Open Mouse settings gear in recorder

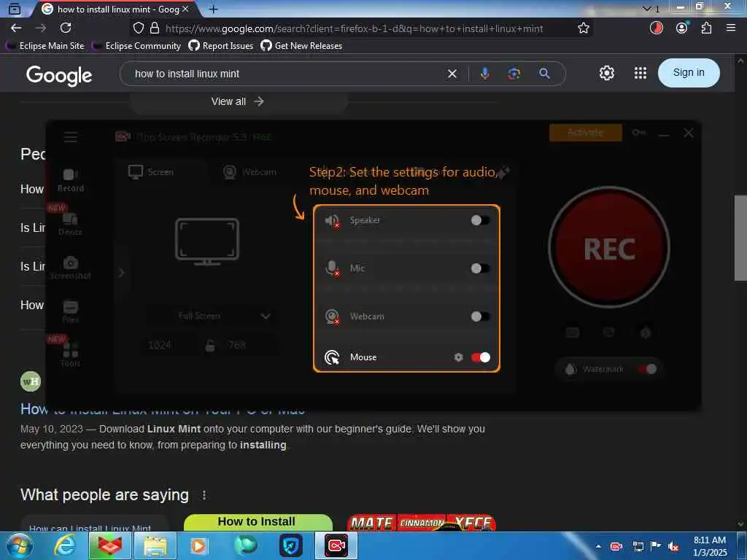[x=458, y=357]
